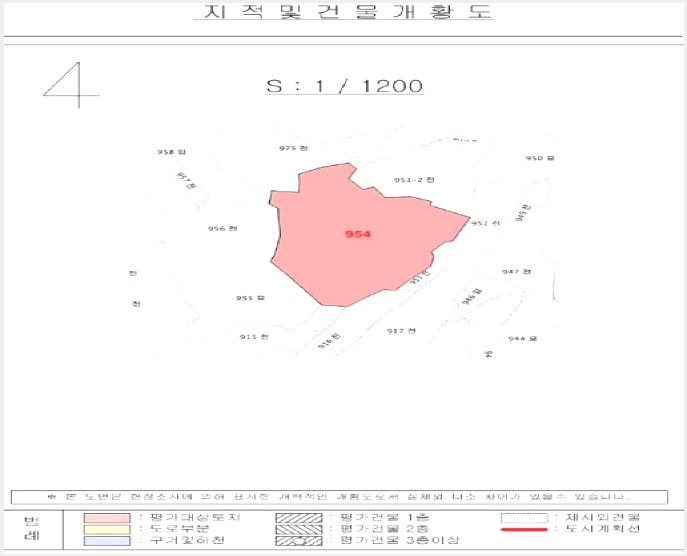The height and width of the screenshot is (556, 687).
Task: Click the legend text 평가건물 2층
Action: tap(384, 529)
